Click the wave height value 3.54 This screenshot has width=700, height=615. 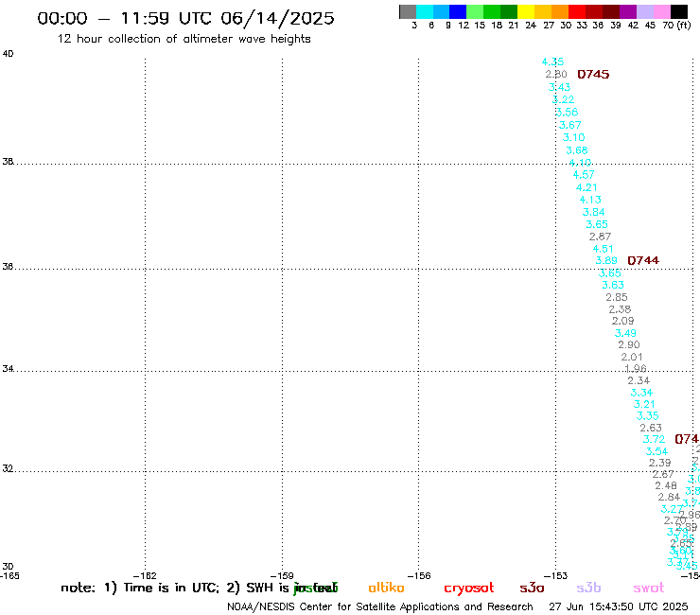[x=656, y=451]
